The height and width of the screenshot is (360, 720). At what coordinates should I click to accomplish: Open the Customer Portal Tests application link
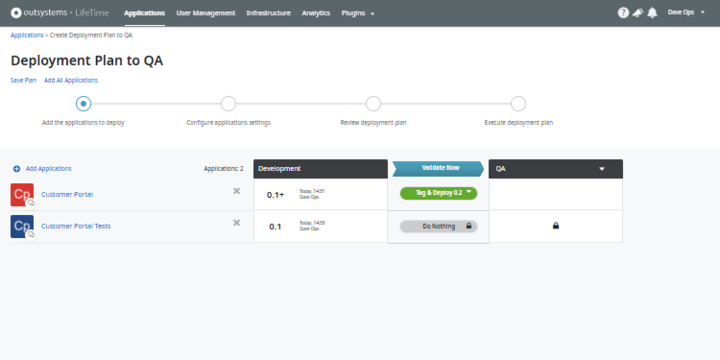click(x=76, y=226)
